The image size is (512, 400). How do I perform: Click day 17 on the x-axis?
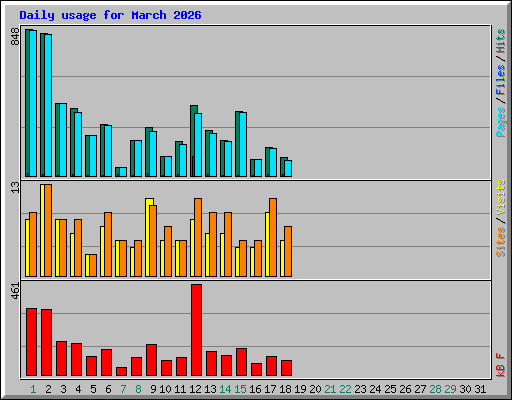[x=270, y=389]
